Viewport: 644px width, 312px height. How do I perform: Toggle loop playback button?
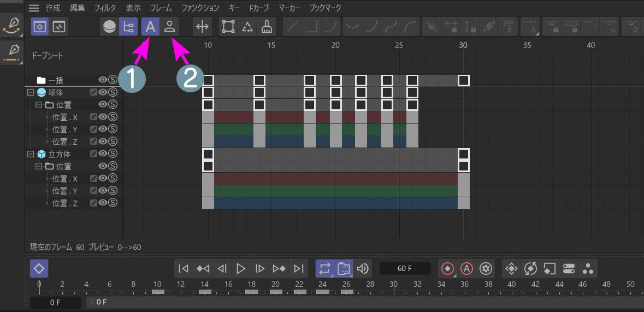[x=324, y=268]
